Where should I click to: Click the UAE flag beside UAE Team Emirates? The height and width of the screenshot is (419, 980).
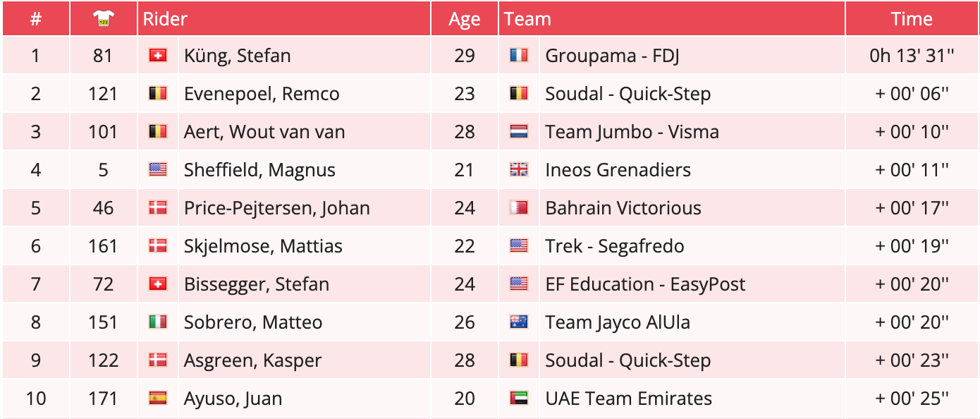(x=519, y=399)
